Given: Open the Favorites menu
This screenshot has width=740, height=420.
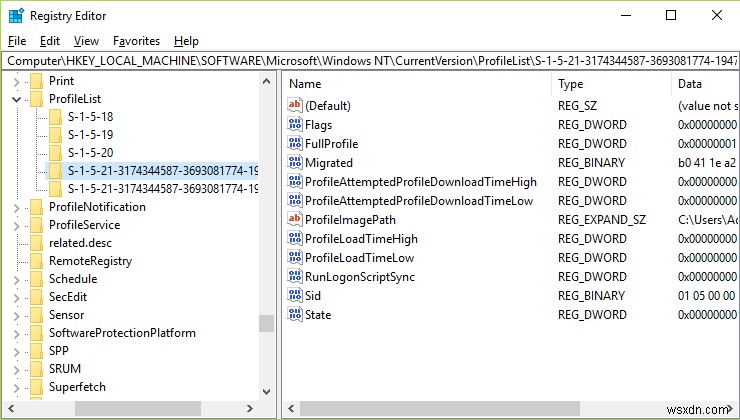Looking at the screenshot, I should click(136, 41).
